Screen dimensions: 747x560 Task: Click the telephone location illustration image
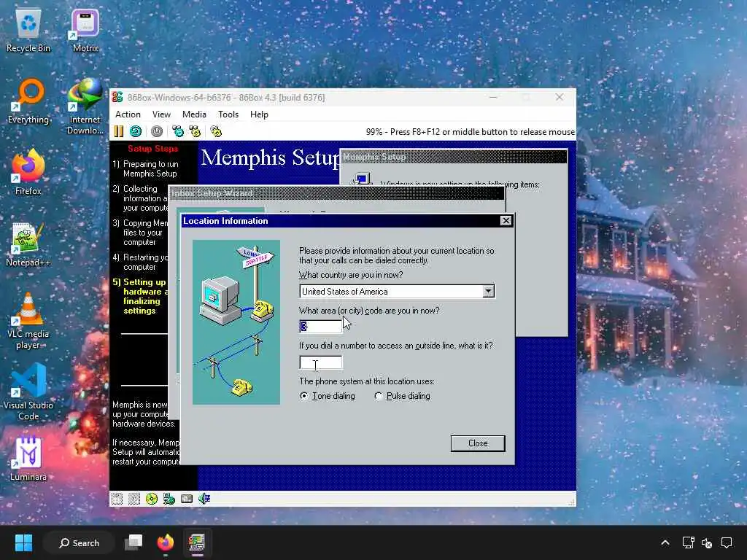pos(236,322)
